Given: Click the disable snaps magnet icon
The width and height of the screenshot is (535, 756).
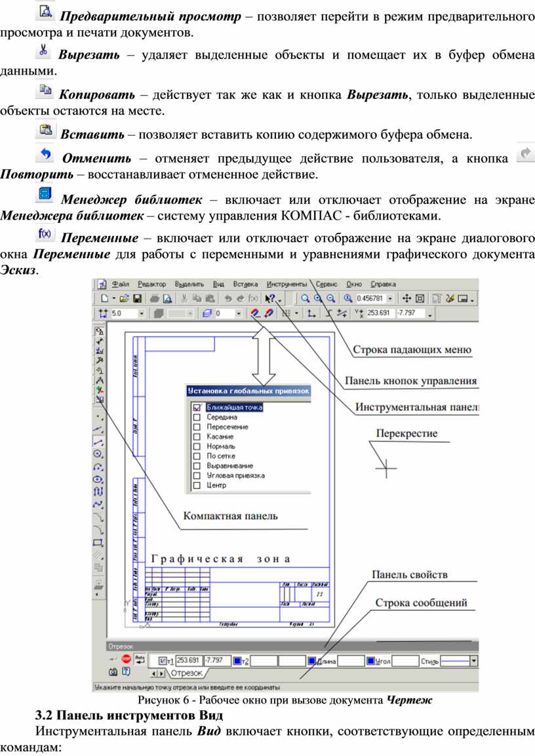Looking at the screenshot, I should pyautogui.click(x=268, y=313).
